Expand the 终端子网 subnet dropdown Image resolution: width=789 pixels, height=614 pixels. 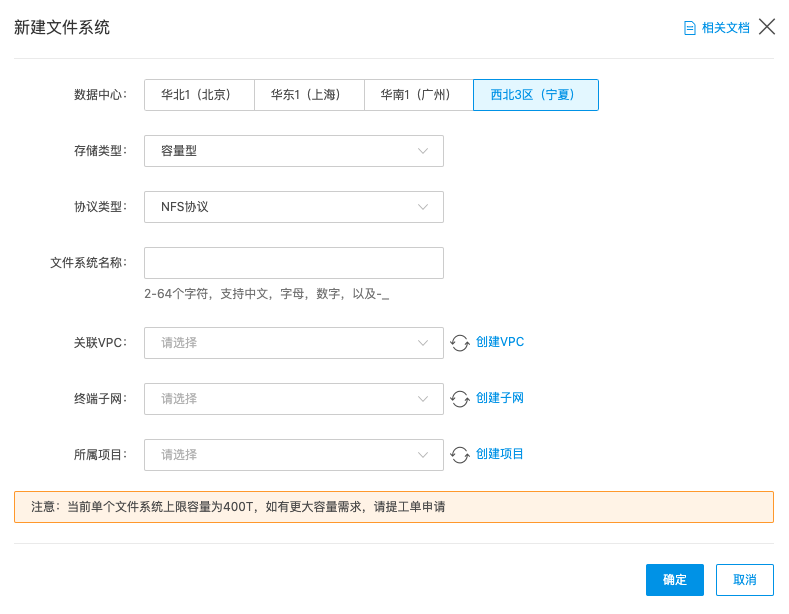point(294,399)
